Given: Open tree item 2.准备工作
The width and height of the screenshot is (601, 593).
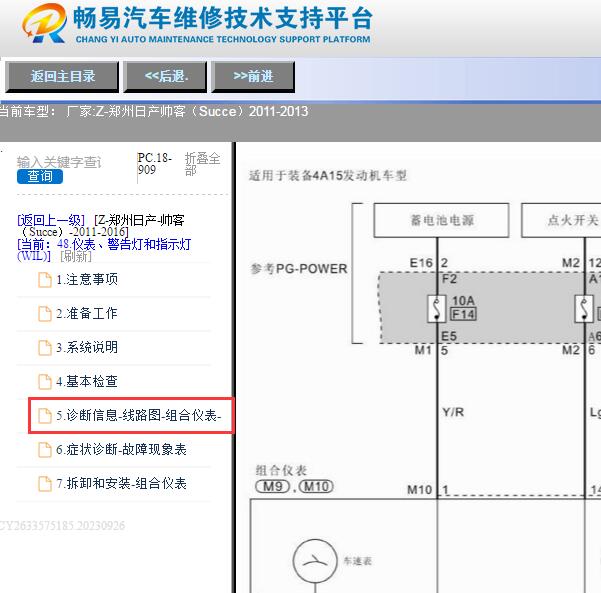Looking at the screenshot, I should (87, 314).
